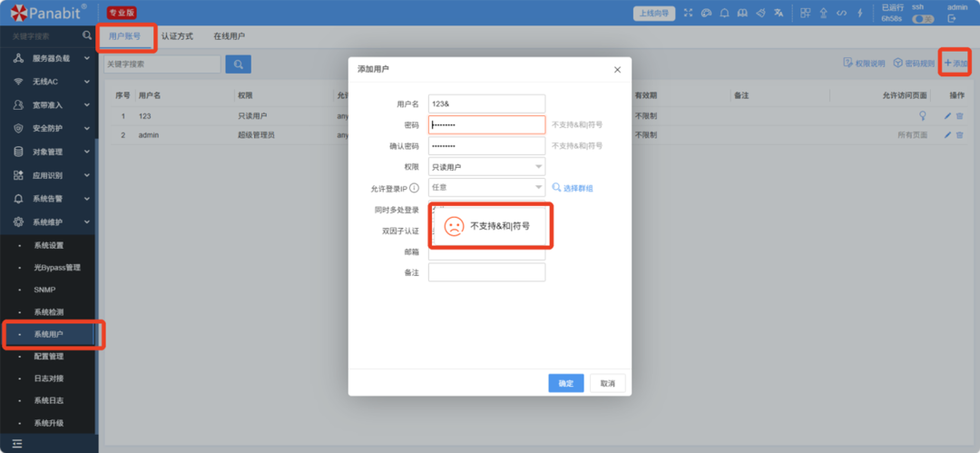Open the documentation book icon in header
This screenshot has height=453, width=980.
click(742, 13)
